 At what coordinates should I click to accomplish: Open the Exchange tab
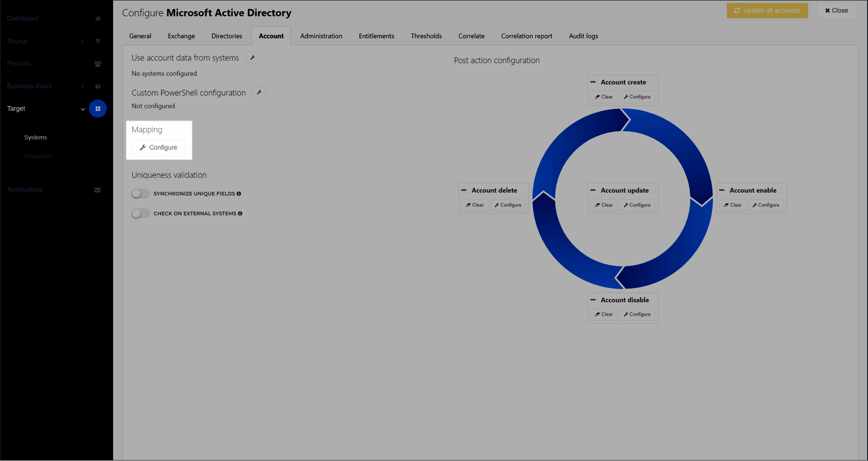tap(181, 36)
